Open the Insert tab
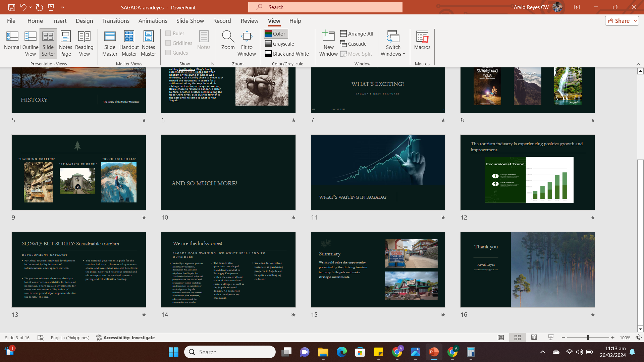 click(59, 21)
